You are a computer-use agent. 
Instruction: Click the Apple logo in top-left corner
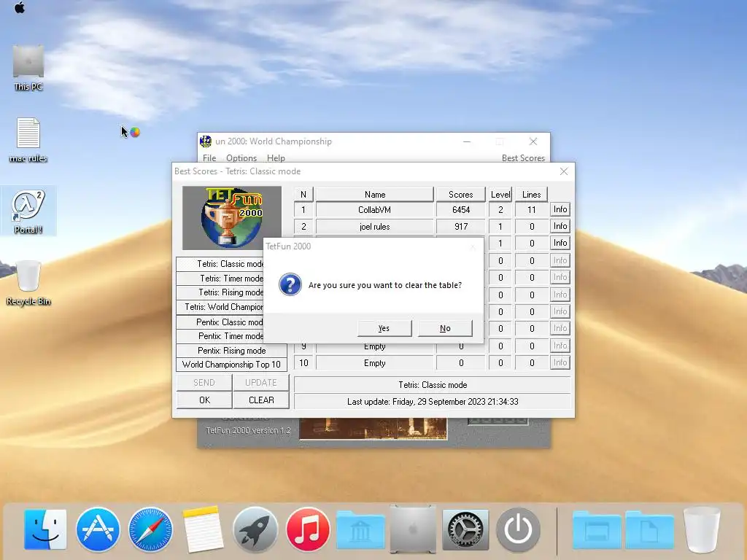(20, 7)
